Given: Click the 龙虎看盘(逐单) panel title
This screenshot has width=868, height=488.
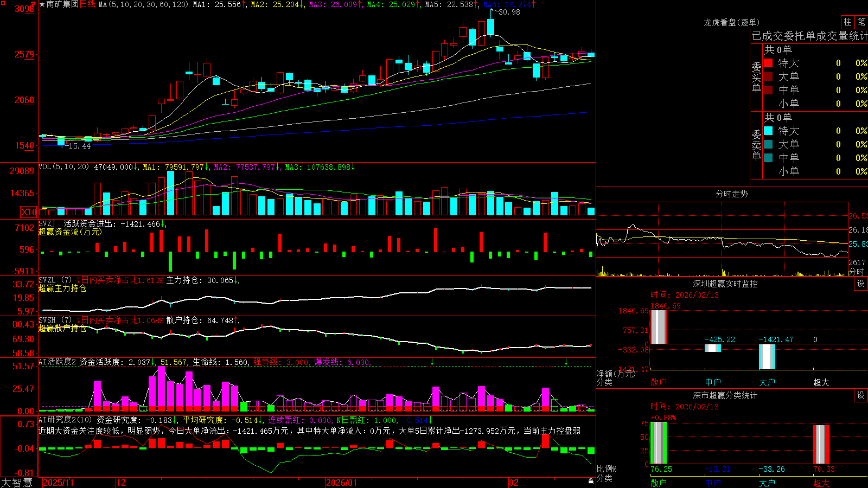Looking at the screenshot, I should click(731, 22).
